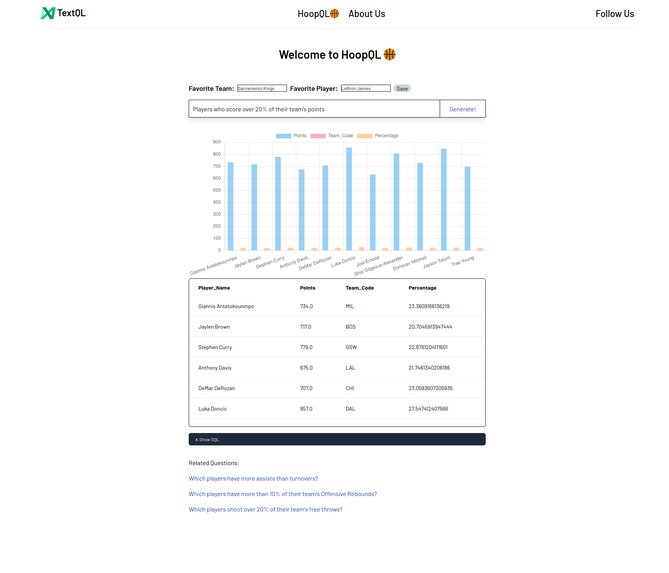Click the TextQL logo
Screen dimensions: 669x573
point(63,13)
